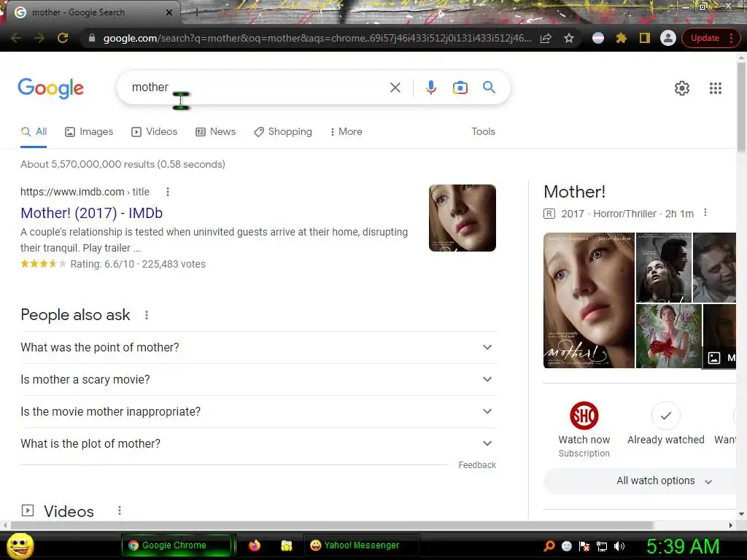Expand 'What is the plot of mother?'

[258, 443]
